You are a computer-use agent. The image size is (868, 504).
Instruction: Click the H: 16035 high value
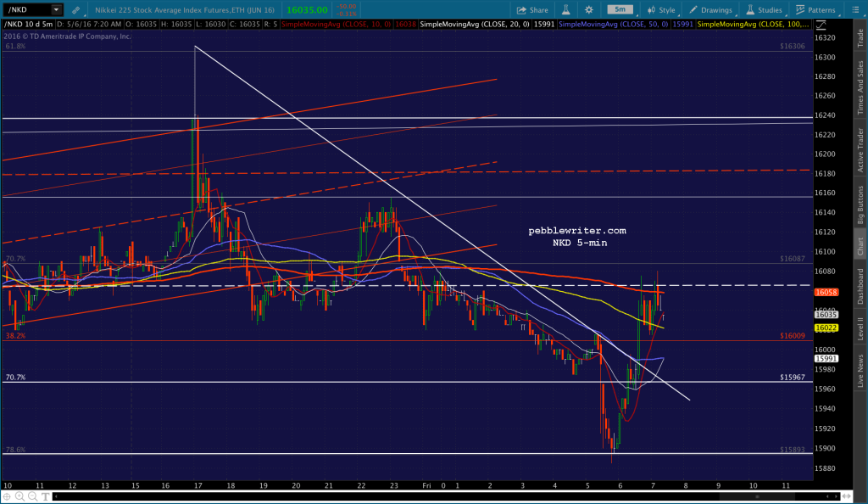coord(177,25)
